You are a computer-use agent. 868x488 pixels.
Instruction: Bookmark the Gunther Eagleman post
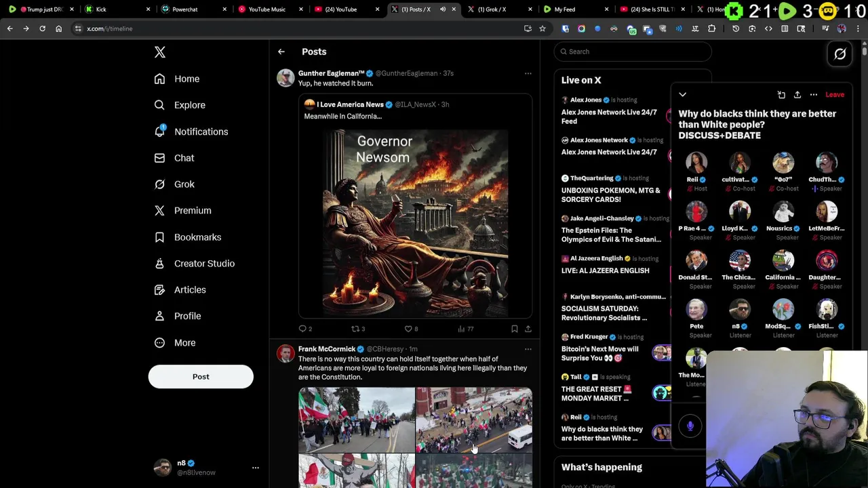[x=515, y=329]
